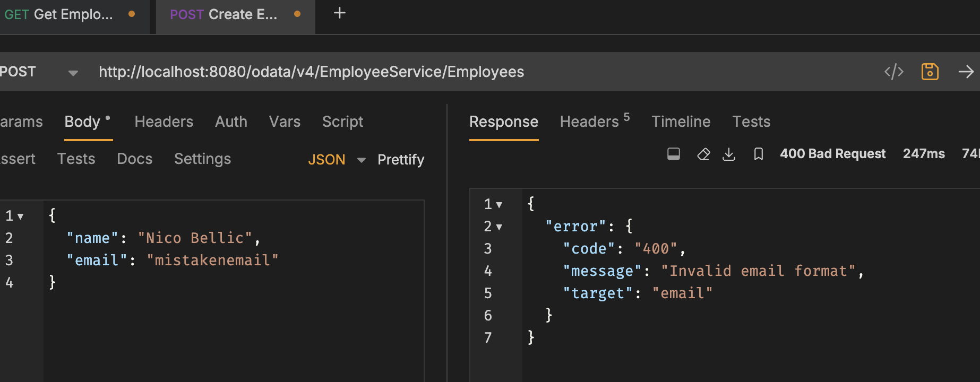Open the Auth tab

[x=231, y=121]
